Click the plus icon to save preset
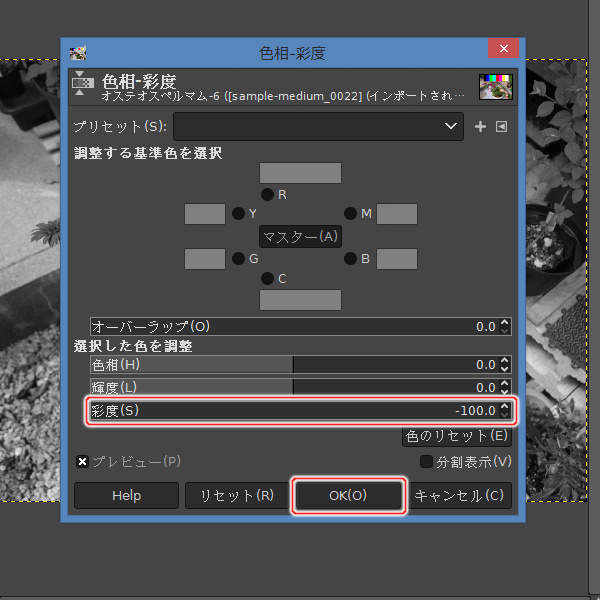This screenshot has width=600, height=600. pyautogui.click(x=480, y=126)
